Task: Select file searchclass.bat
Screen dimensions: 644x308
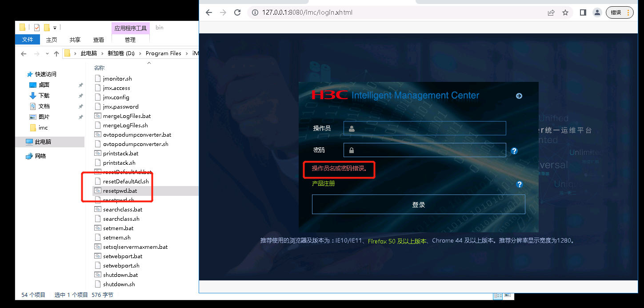Action: point(123,210)
